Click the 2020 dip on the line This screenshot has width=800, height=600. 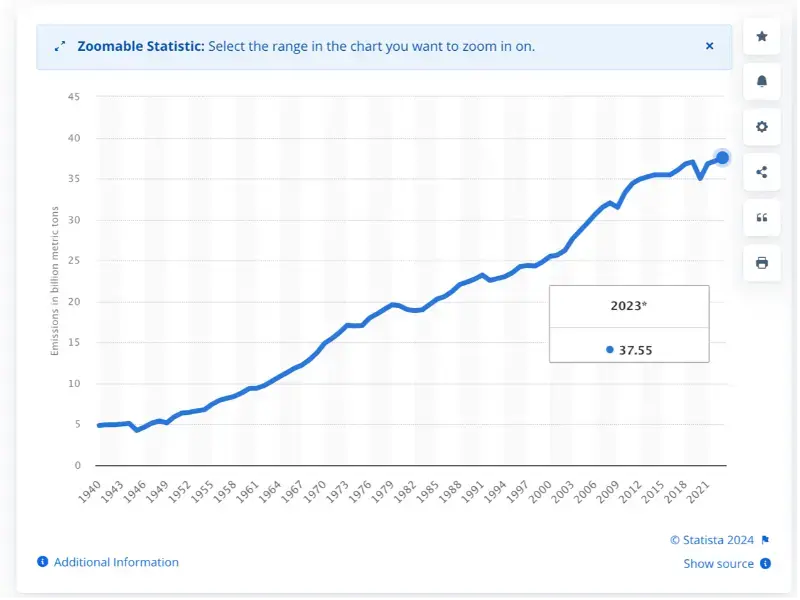(x=703, y=178)
